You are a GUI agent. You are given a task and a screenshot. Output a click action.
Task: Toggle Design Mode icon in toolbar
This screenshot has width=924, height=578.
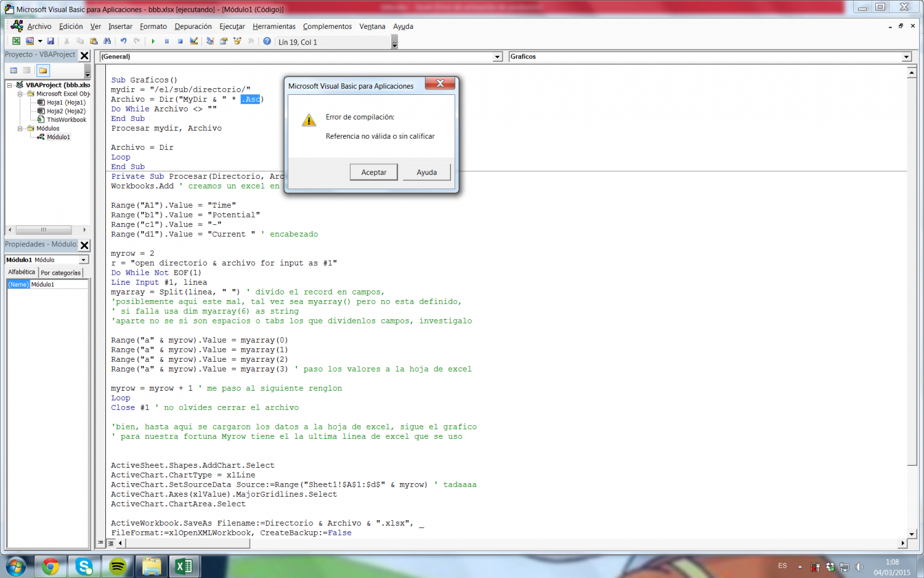pyautogui.click(x=194, y=41)
